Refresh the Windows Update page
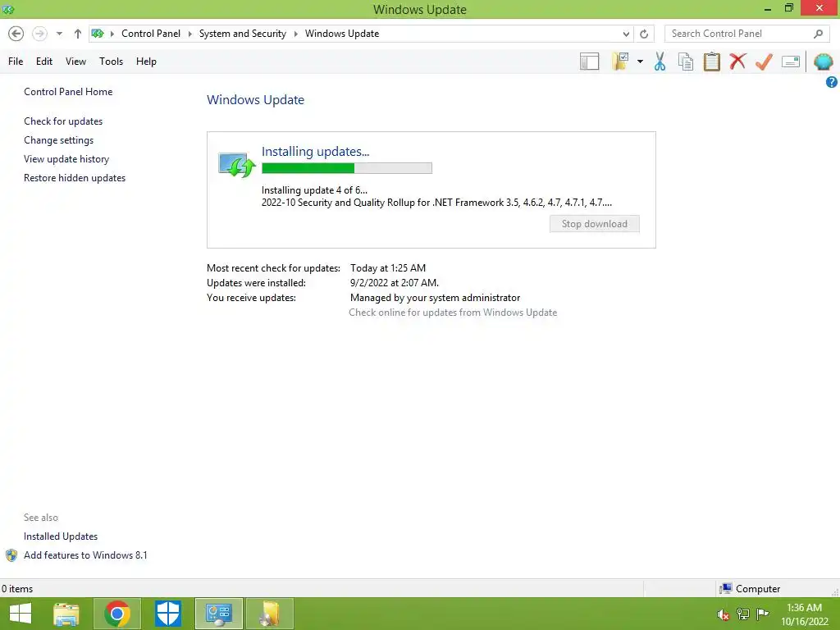 click(x=644, y=34)
